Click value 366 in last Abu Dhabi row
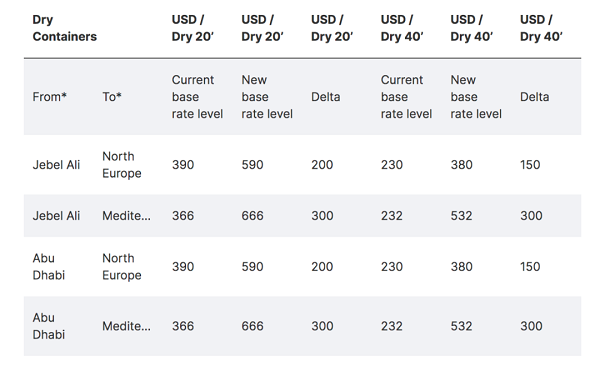Viewport: 600px width, 371px height. [183, 326]
